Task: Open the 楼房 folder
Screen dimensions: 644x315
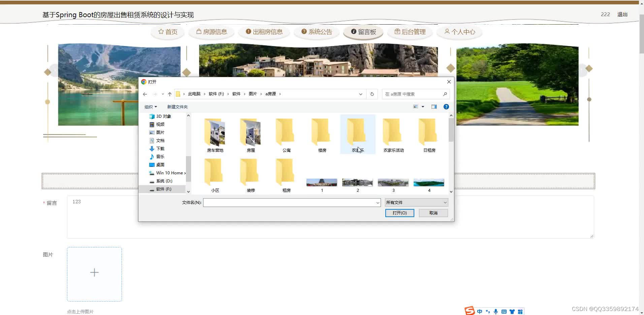Action: (x=322, y=135)
